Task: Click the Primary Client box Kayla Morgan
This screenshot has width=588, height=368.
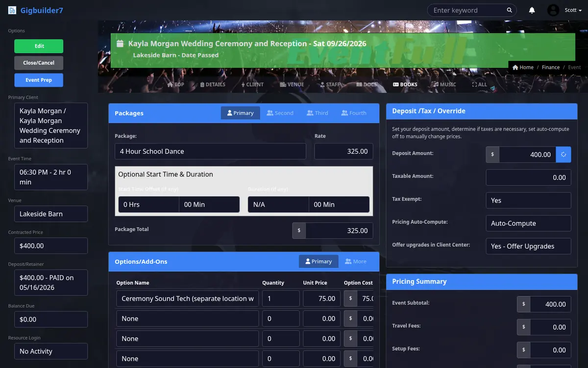Action: [x=50, y=126]
